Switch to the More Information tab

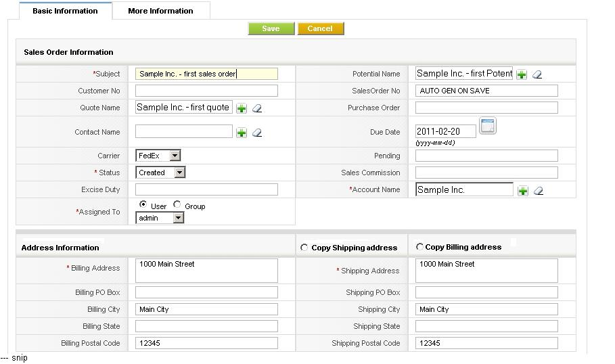pyautogui.click(x=160, y=11)
